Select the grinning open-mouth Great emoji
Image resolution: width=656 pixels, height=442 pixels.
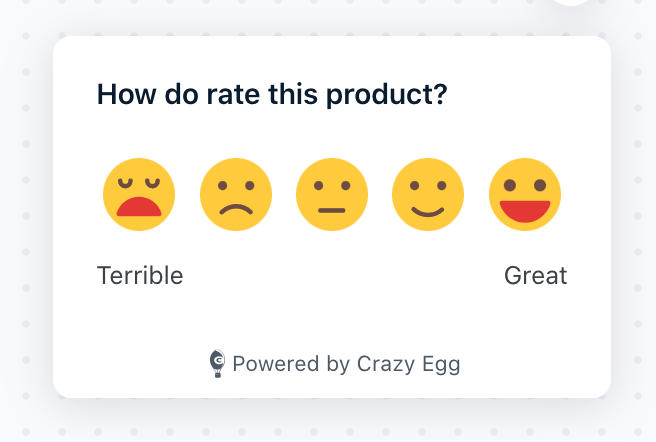[525, 194]
